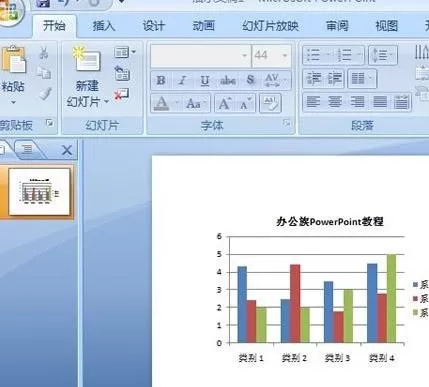429x387 pixels.
Task: Click the green series legend marker
Action: pos(415,312)
